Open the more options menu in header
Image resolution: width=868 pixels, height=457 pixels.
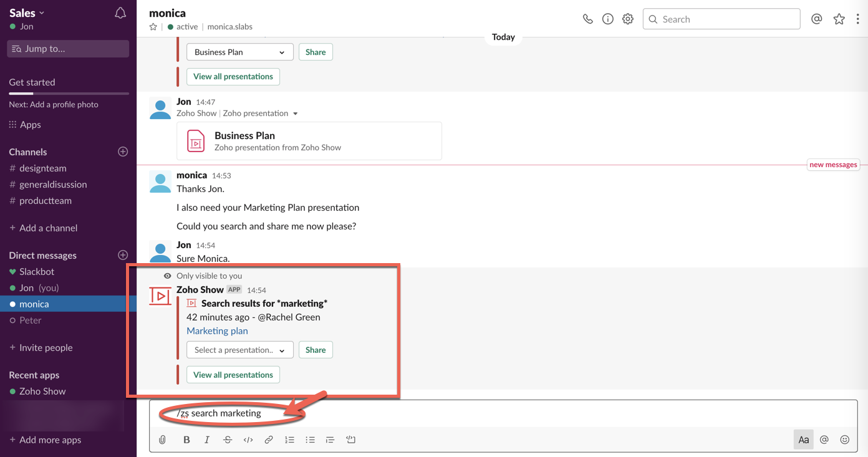coord(857,19)
